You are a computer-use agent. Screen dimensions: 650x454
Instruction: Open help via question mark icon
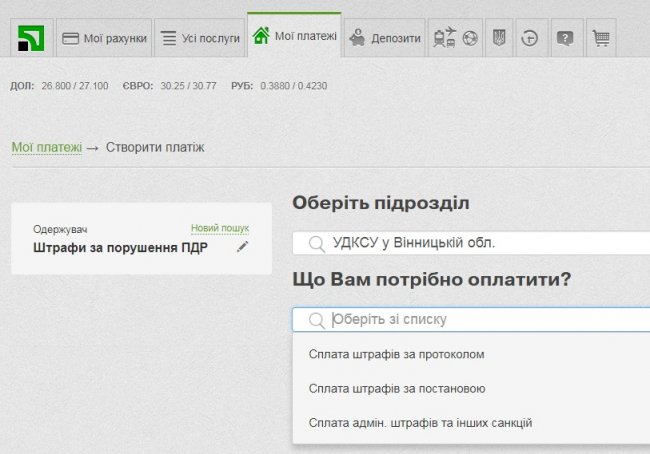coord(565,39)
